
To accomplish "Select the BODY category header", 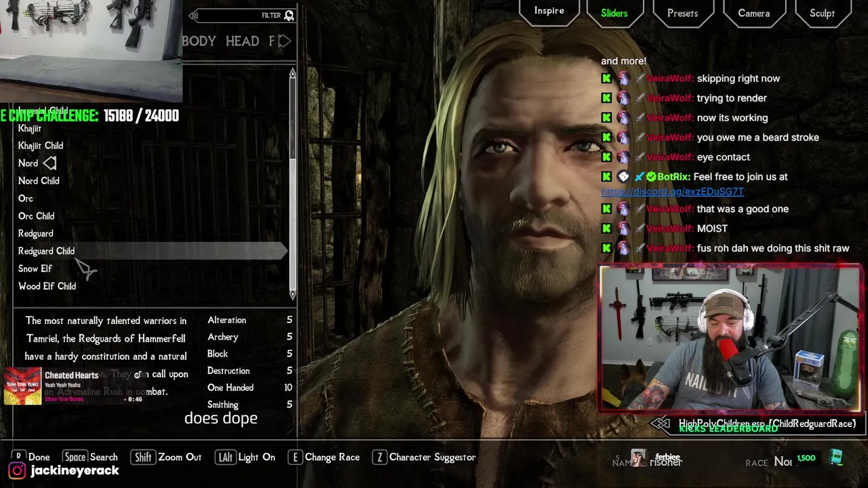I will pos(199,41).
